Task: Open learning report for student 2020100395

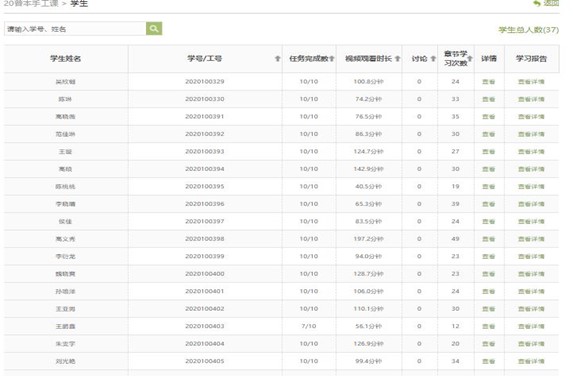Action: click(x=531, y=186)
